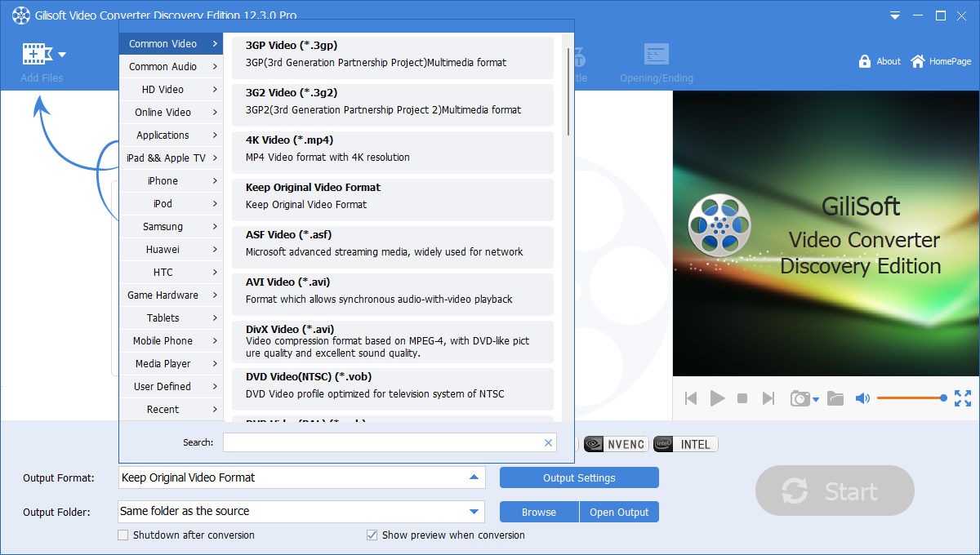Click Open Output button
This screenshot has height=555, width=980.
coord(619,512)
